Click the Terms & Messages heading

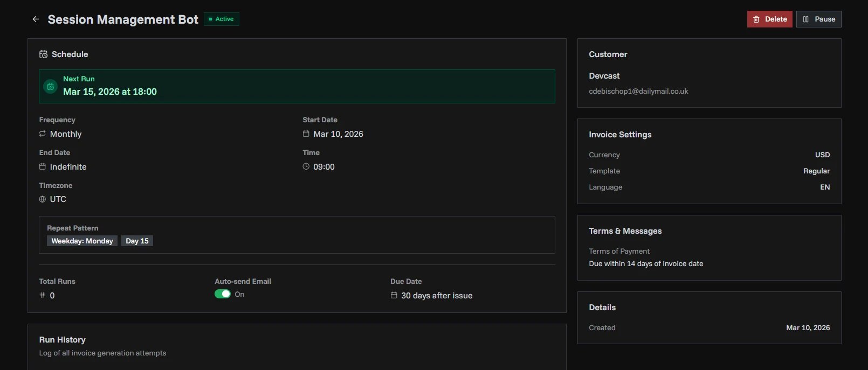[x=625, y=231]
